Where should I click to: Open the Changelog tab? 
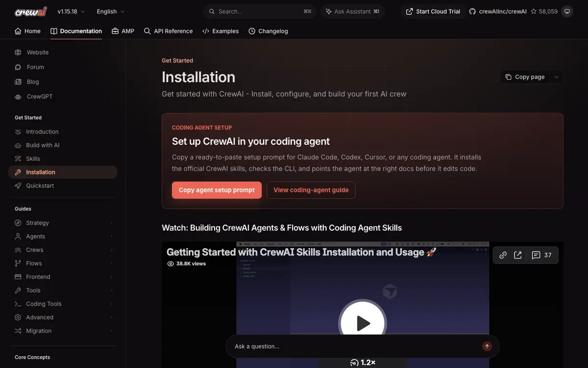point(268,31)
